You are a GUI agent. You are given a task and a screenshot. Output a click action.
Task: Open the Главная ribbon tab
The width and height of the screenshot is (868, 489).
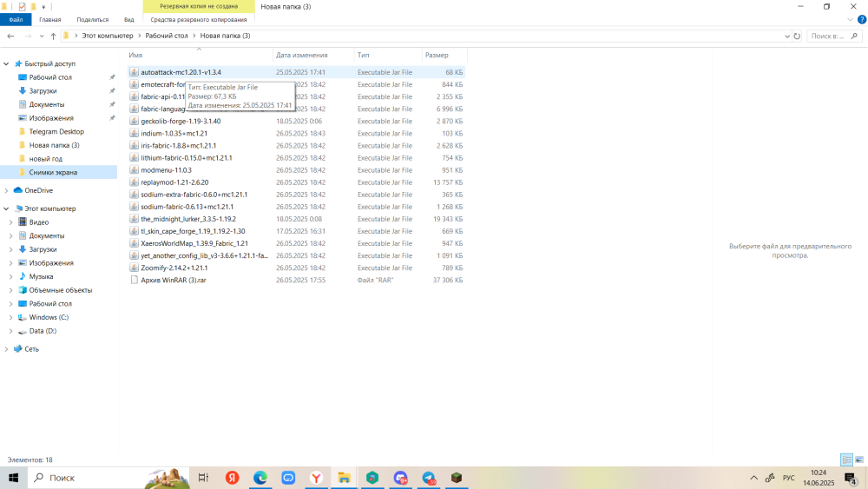49,19
